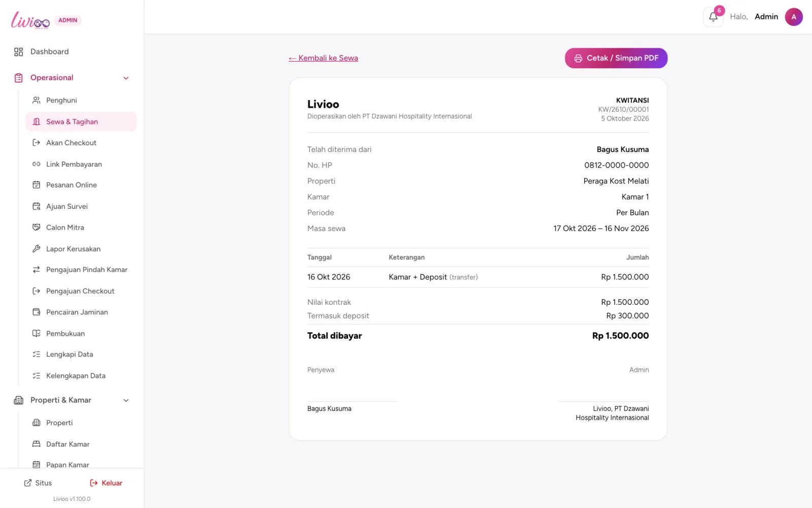Click the Pengajuan Pindah Kamar arrows icon

pos(37,270)
